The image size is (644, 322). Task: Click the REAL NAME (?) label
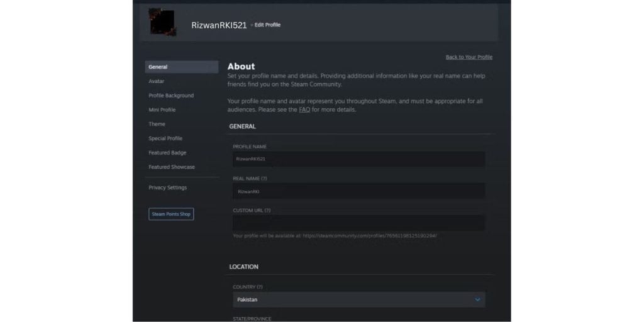250,179
